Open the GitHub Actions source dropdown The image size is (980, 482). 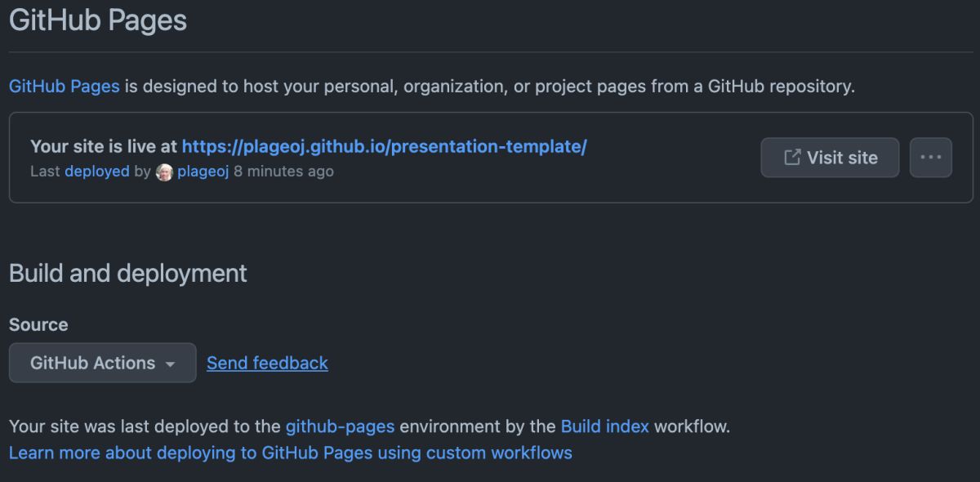[103, 363]
